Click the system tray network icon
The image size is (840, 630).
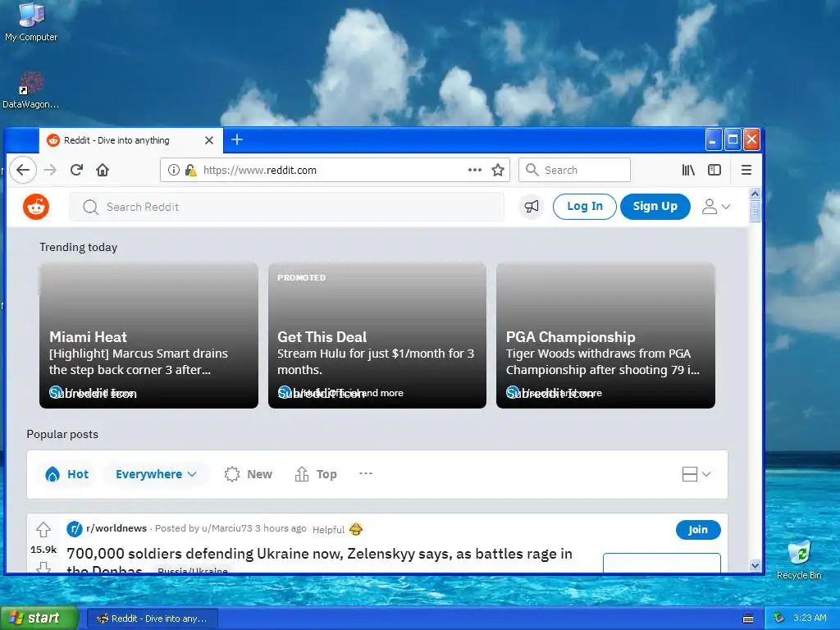[x=779, y=618]
